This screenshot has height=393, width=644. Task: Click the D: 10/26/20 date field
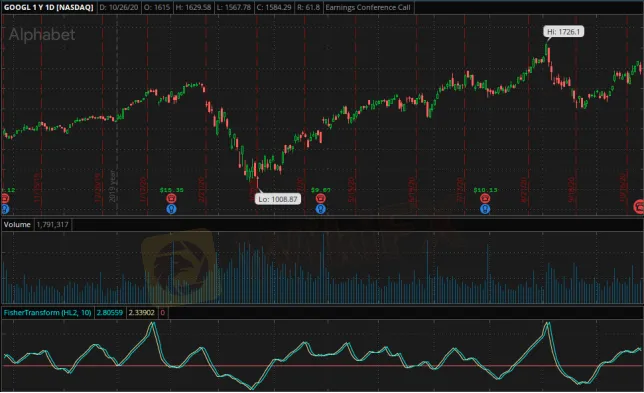119,7
